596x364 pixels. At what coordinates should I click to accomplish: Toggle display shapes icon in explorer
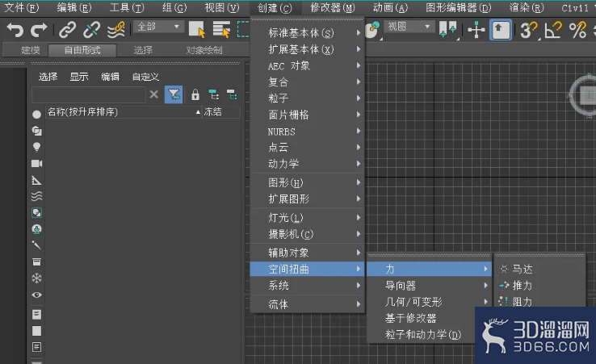coord(36,131)
